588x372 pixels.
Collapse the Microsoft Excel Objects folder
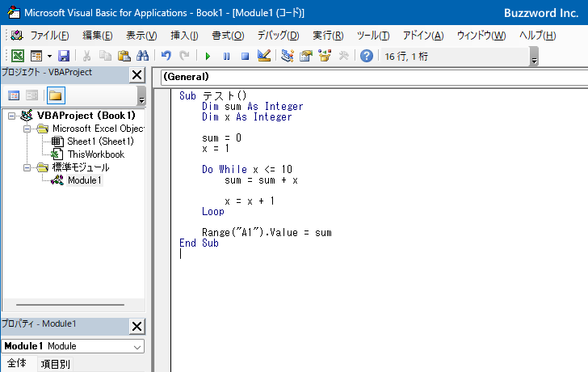click(27, 129)
